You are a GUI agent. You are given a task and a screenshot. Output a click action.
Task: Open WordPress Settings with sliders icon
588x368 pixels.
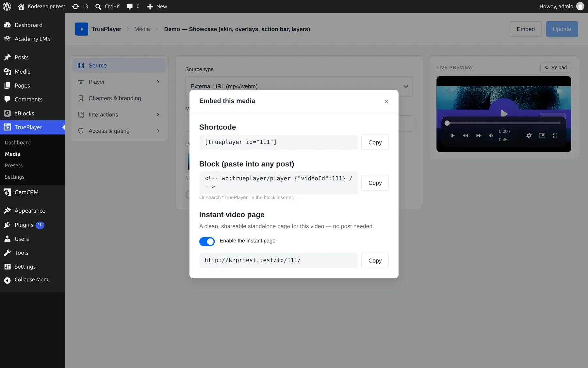pyautogui.click(x=33, y=267)
